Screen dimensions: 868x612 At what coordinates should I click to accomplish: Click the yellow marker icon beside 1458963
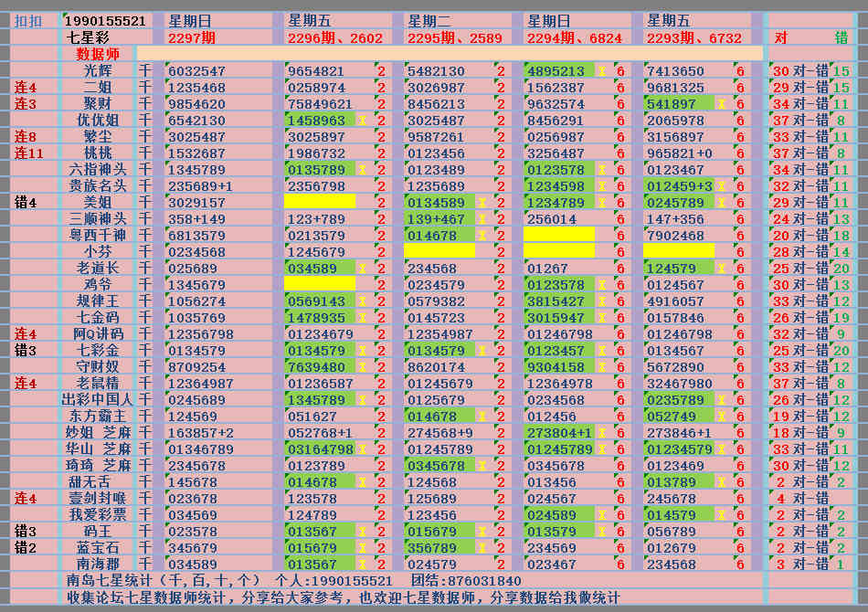click(362, 121)
